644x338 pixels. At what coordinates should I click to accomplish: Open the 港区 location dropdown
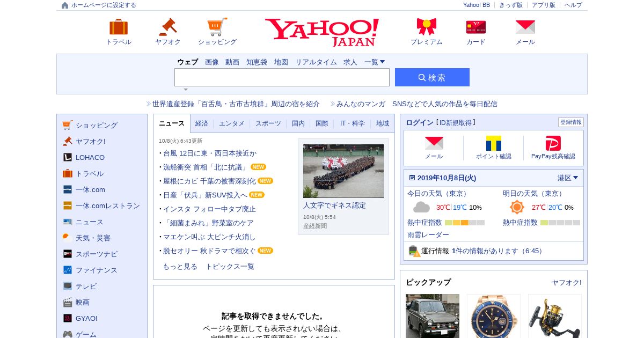point(568,178)
